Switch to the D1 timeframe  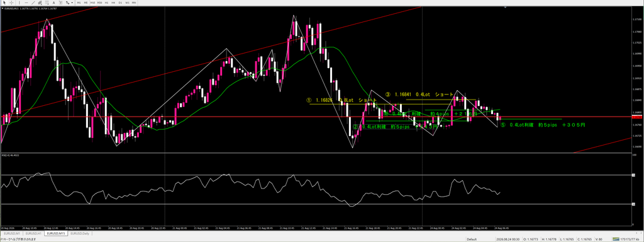point(120,3)
